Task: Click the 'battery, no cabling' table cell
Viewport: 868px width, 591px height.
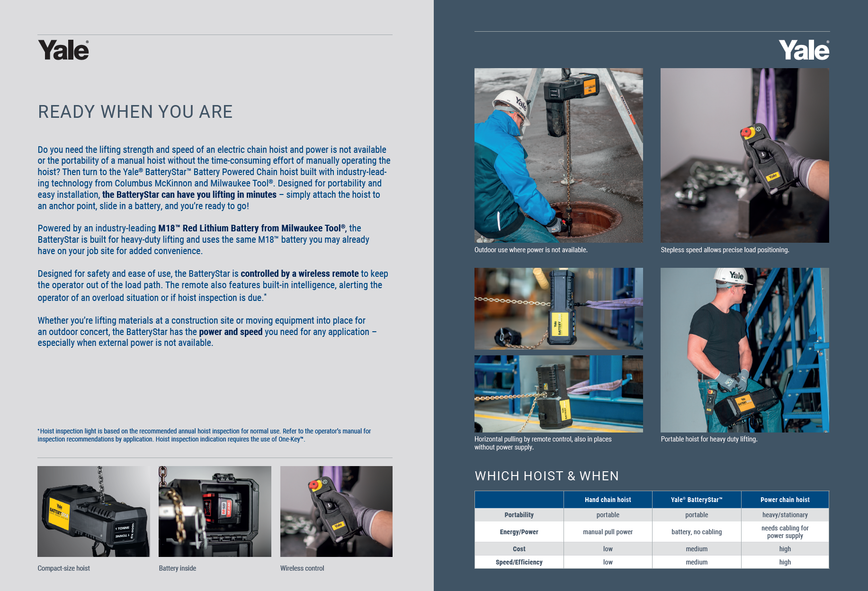Action: click(x=697, y=532)
